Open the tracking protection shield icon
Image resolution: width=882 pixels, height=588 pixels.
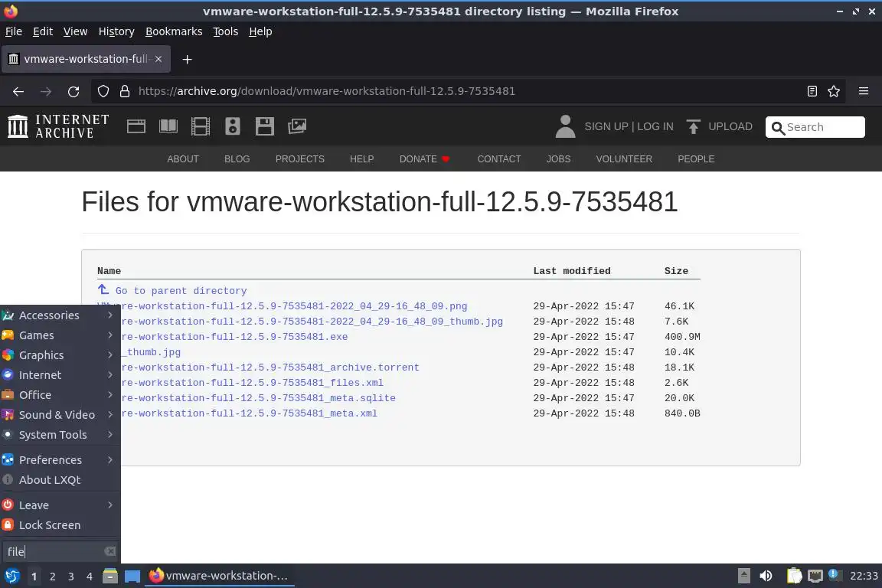click(103, 91)
